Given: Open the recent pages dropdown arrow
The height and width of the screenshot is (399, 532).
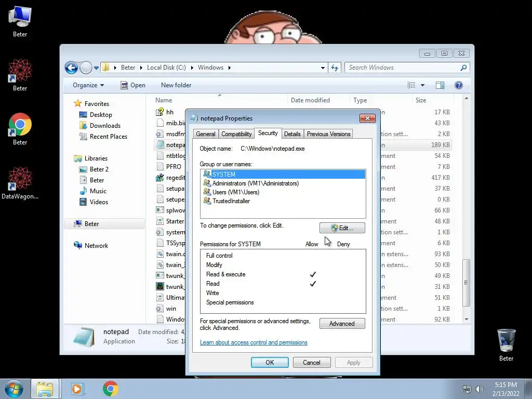Looking at the screenshot, I should click(x=96, y=68).
